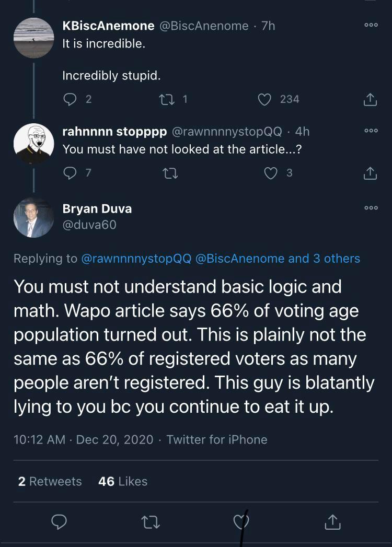View the 2 Retweets list
The width and height of the screenshot is (392, 547).
click(50, 481)
